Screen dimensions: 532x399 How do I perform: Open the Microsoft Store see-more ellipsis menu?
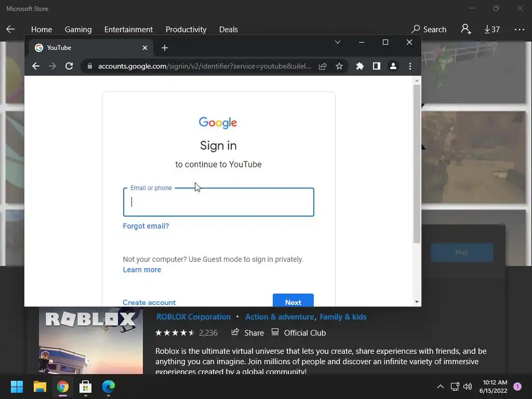click(x=519, y=30)
